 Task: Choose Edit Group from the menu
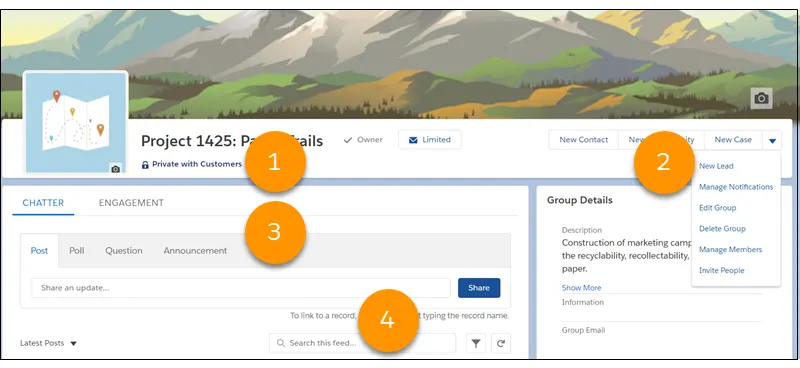click(717, 208)
